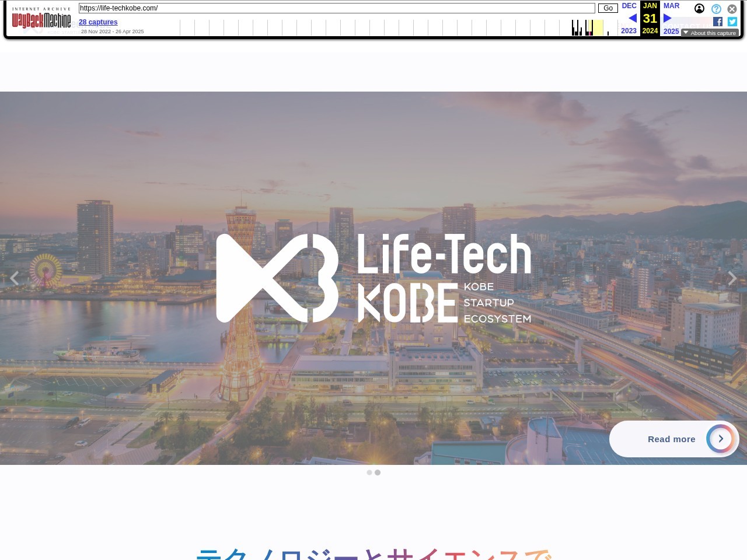The height and width of the screenshot is (560, 747).
Task: Jump to DEC 2023 capture
Action: [x=629, y=6]
